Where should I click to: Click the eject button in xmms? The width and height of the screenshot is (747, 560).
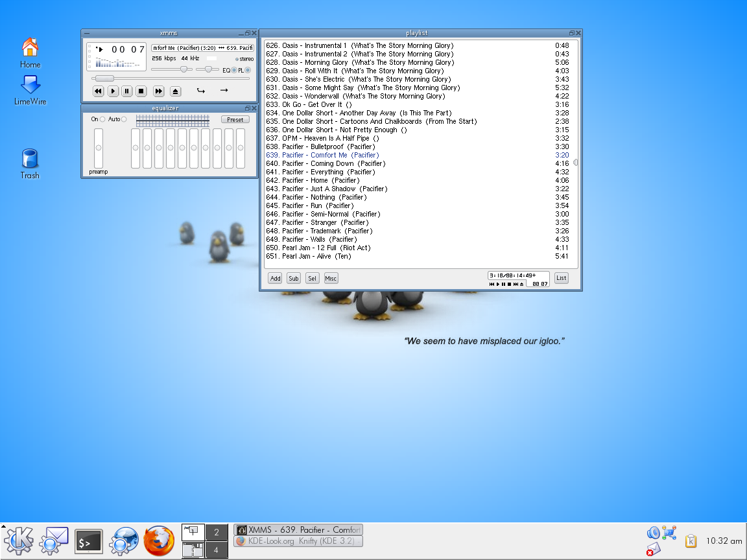tap(175, 91)
